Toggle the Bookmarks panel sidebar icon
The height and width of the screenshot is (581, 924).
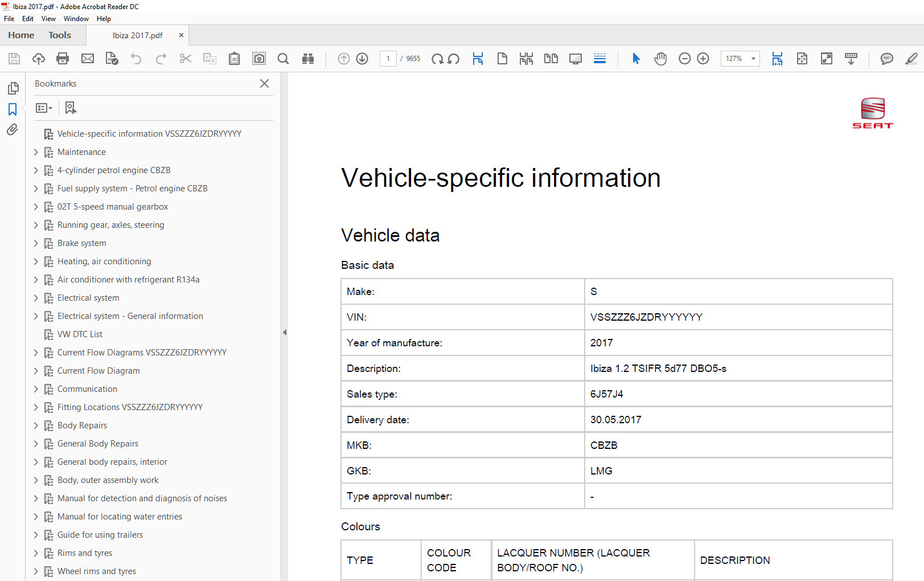[x=13, y=109]
